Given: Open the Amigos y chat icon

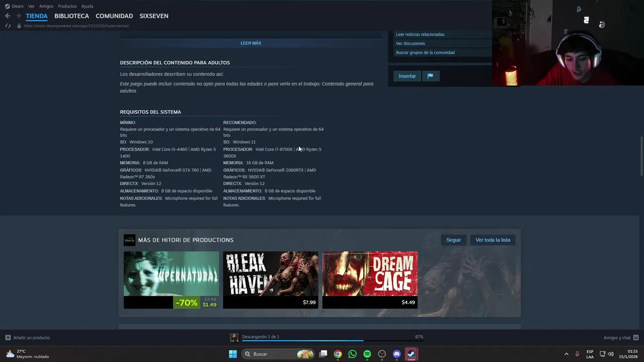Looking at the screenshot, I should [x=636, y=337].
